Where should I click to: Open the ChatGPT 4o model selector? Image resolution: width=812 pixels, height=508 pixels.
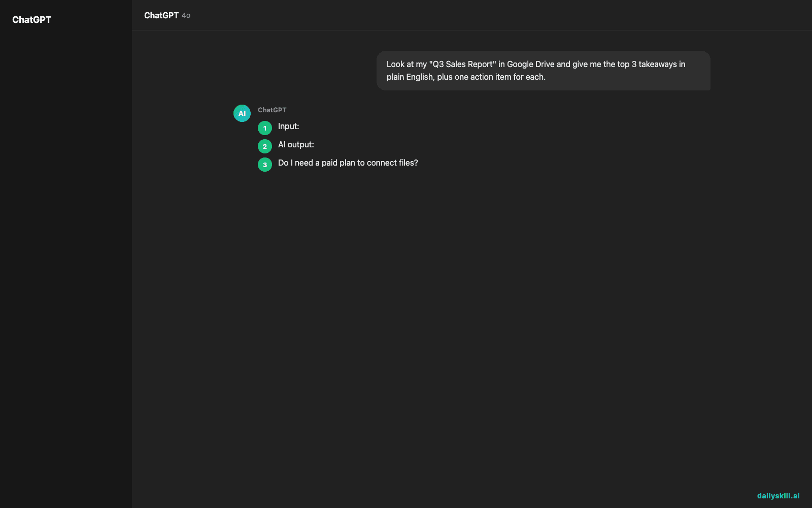(x=167, y=15)
